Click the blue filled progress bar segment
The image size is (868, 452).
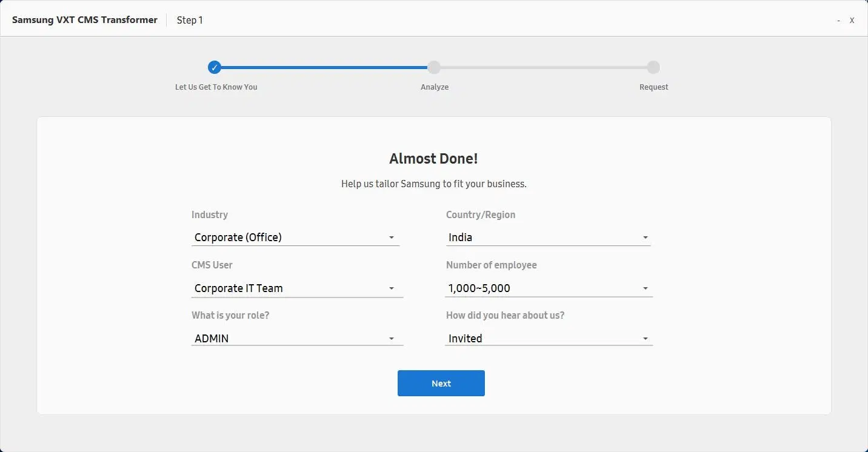[x=324, y=67]
